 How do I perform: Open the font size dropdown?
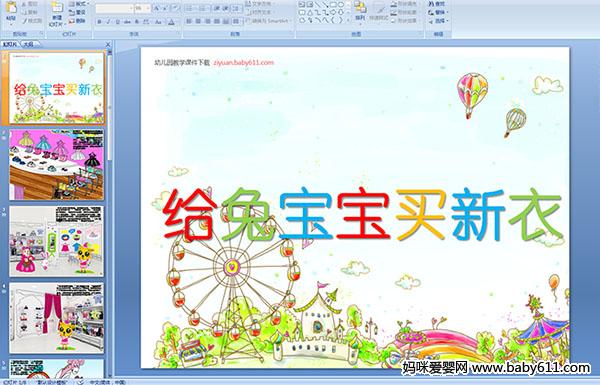click(148, 8)
